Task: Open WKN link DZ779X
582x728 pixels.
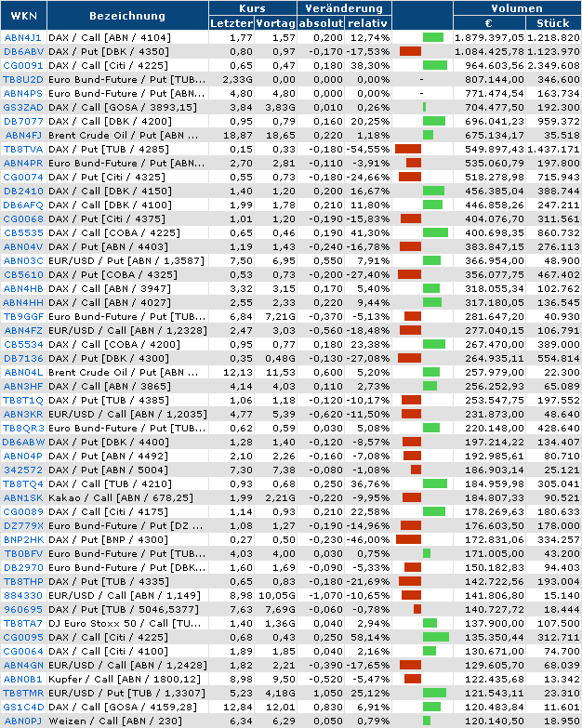Action: point(23,525)
